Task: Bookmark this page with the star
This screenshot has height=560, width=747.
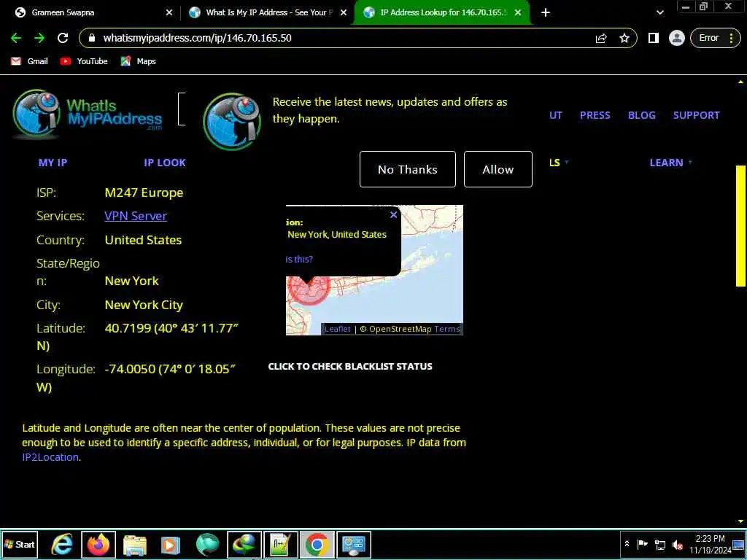Action: tap(624, 38)
